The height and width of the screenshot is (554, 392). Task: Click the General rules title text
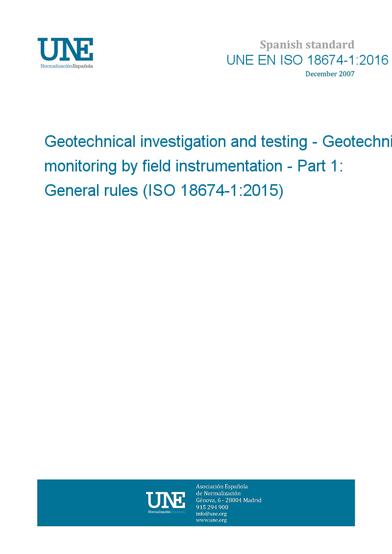click(x=91, y=191)
